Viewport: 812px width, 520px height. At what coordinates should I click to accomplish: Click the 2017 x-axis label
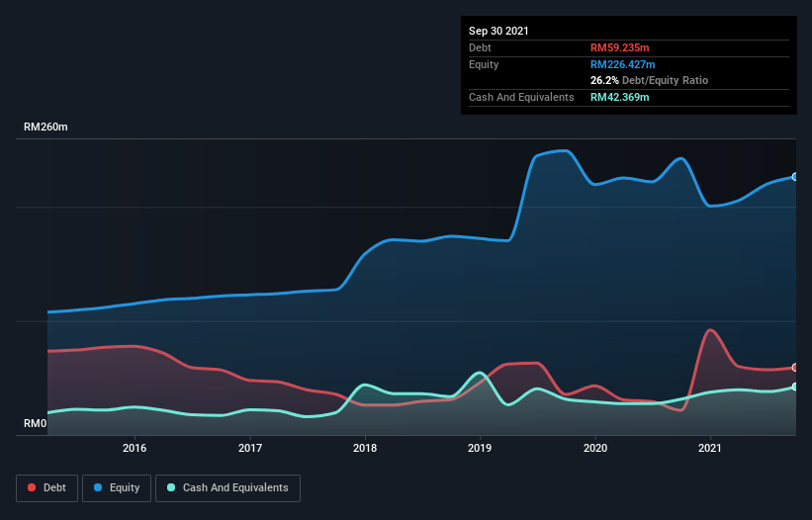[250, 448]
